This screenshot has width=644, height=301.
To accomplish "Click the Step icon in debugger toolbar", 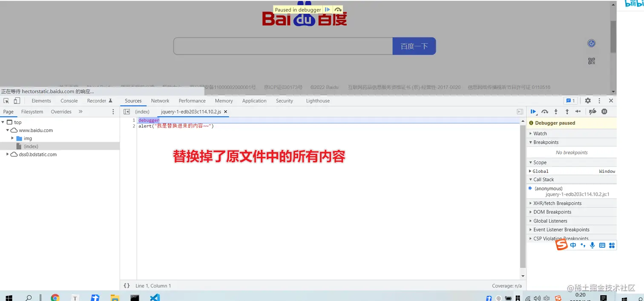I will point(578,112).
